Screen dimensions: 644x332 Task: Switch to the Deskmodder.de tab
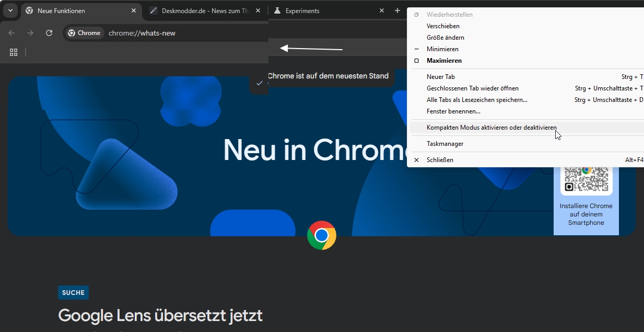point(205,10)
